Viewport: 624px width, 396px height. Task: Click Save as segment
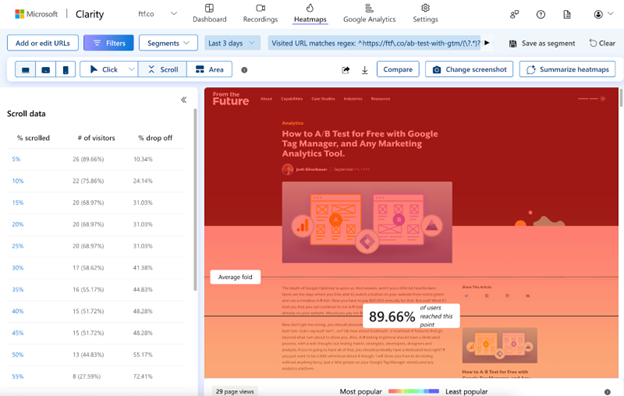tap(542, 43)
